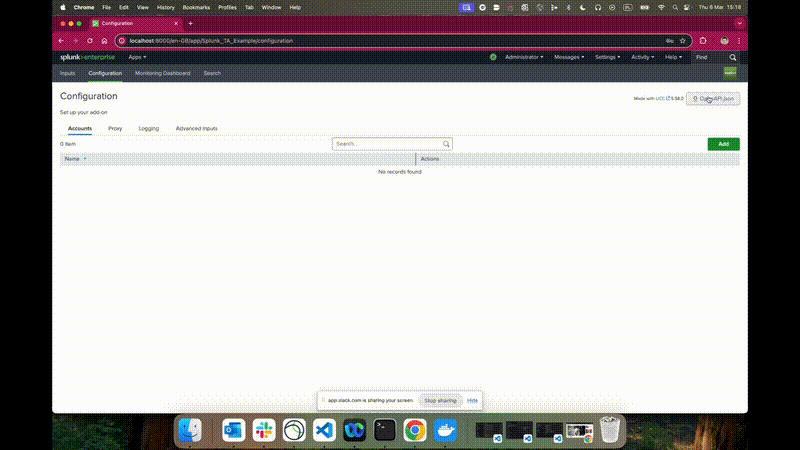
Task: Click the browser back arrow
Action: [x=61, y=41]
